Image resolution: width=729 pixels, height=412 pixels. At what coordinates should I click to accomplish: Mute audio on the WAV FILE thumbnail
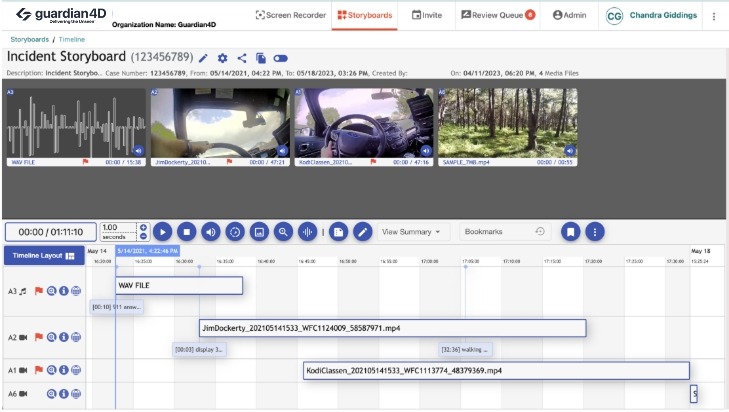click(x=138, y=151)
